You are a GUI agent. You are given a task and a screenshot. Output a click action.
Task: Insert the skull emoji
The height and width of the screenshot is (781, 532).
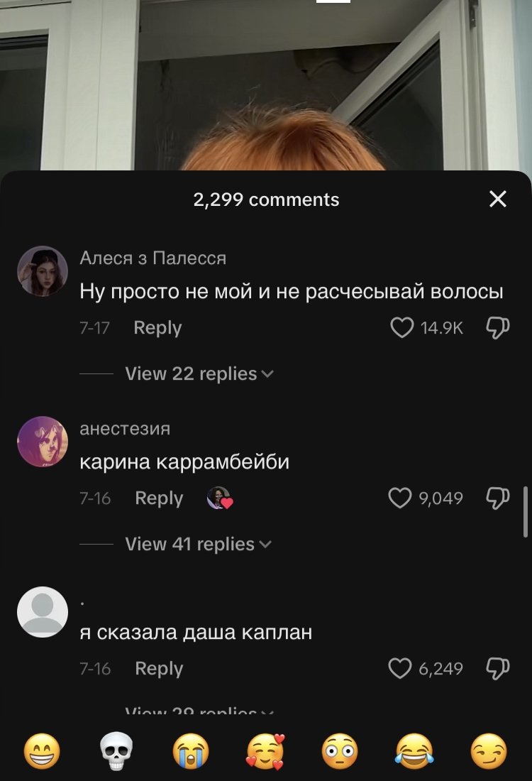point(116,751)
